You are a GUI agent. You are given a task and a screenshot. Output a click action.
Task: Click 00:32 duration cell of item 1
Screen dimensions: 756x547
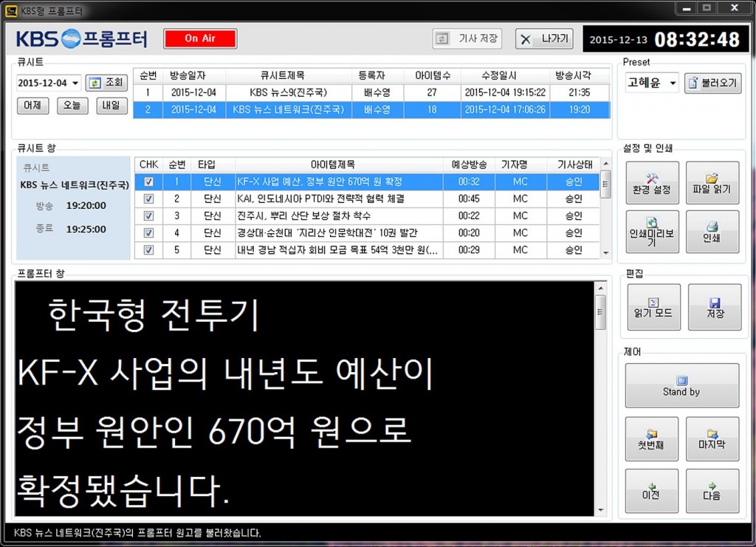click(x=469, y=182)
